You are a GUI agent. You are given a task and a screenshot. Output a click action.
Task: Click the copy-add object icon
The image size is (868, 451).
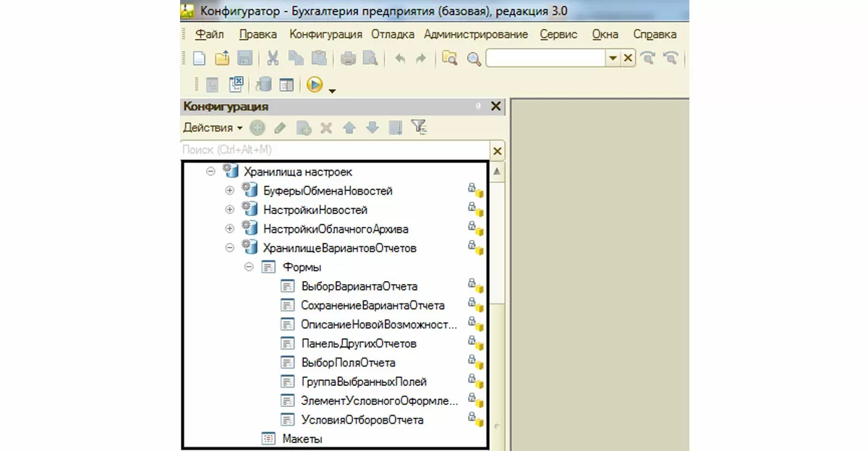304,128
